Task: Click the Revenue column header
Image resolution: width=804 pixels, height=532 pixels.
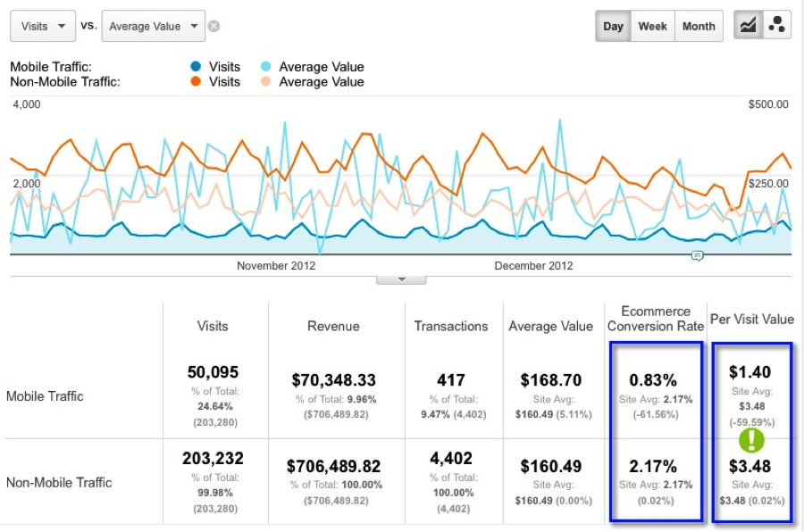Action: click(334, 326)
